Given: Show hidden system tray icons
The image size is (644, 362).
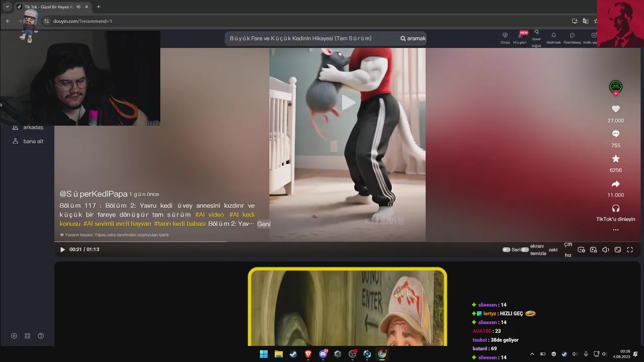Looking at the screenshot, I should coord(532,354).
